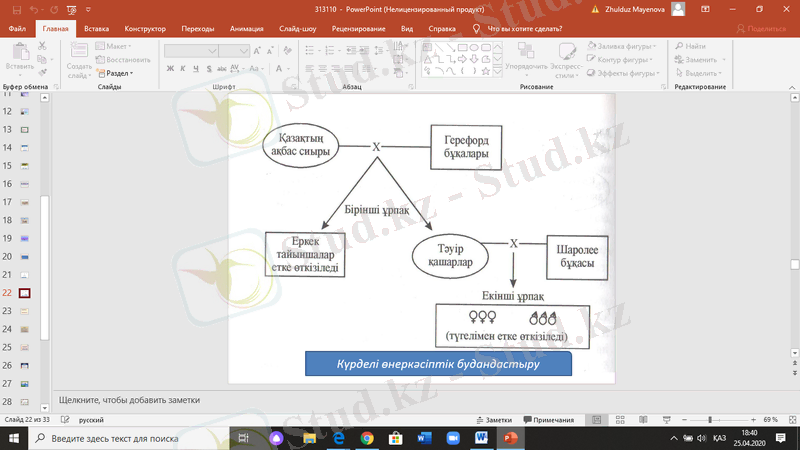This screenshot has height=450, width=800.
Task: Open Word from the taskbar
Action: click(x=481, y=438)
